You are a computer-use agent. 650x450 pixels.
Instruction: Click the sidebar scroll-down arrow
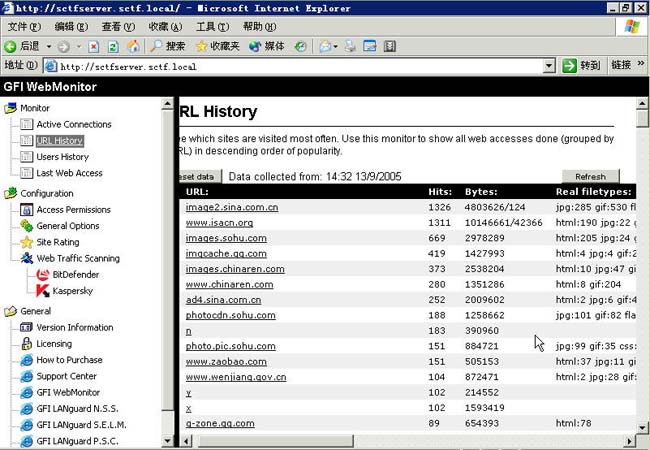[167, 441]
